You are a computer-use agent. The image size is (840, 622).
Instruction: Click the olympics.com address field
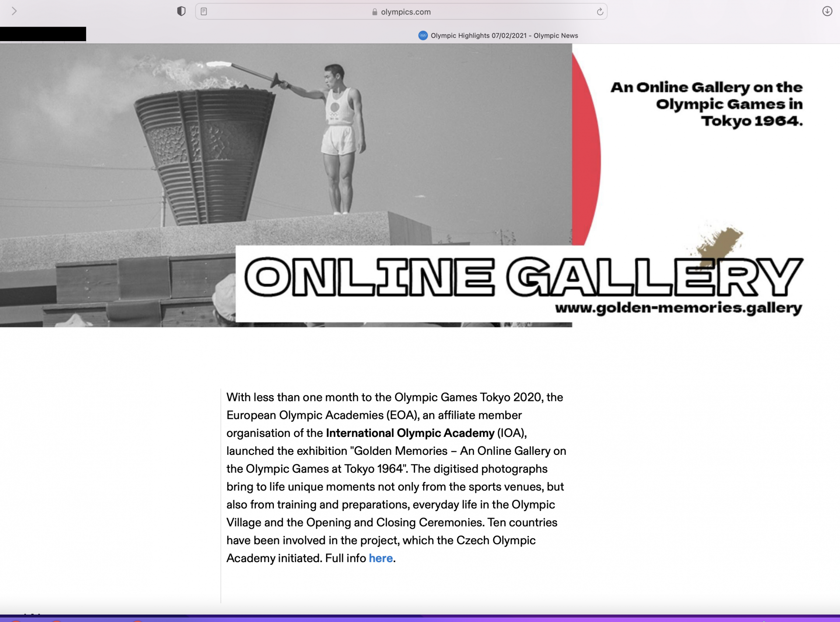tap(401, 12)
